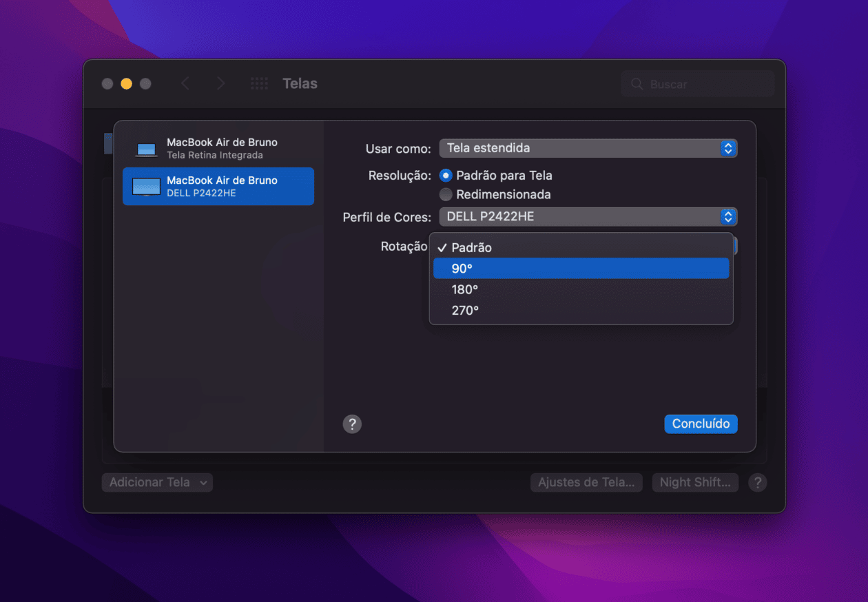Expand the Adicionar Tela dropdown
Screen dimensions: 868x602
tap(156, 482)
